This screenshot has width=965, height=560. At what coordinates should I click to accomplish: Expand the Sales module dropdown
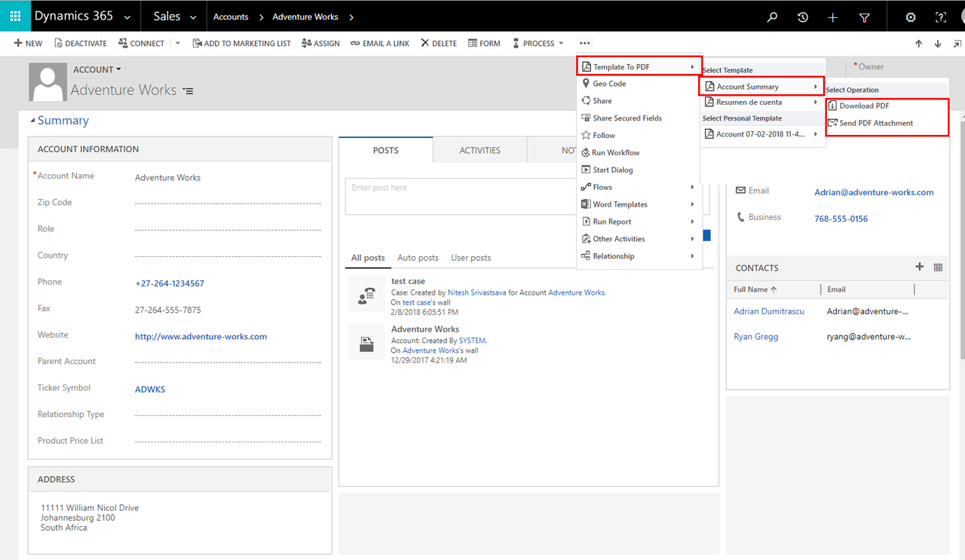[x=175, y=17]
